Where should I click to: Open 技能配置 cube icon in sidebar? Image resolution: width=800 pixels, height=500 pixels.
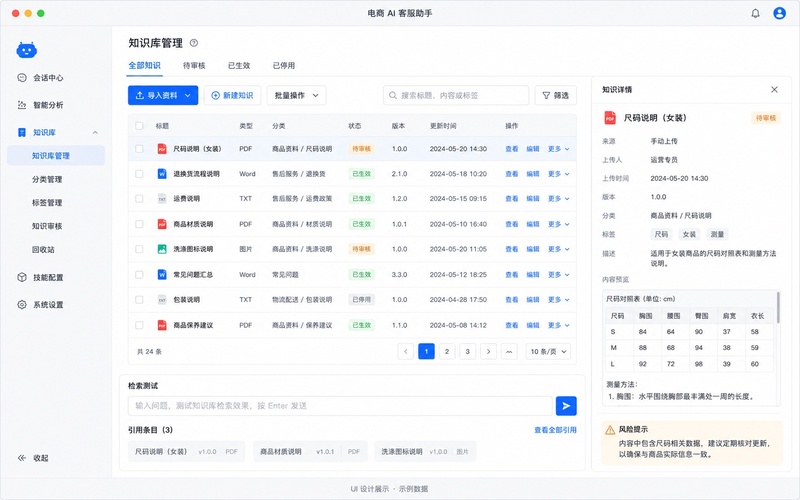tap(22, 277)
